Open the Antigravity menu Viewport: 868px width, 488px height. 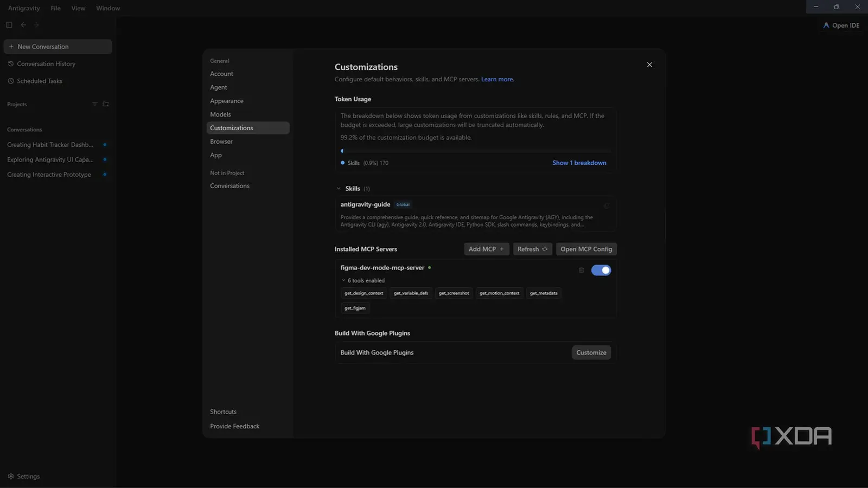[24, 8]
